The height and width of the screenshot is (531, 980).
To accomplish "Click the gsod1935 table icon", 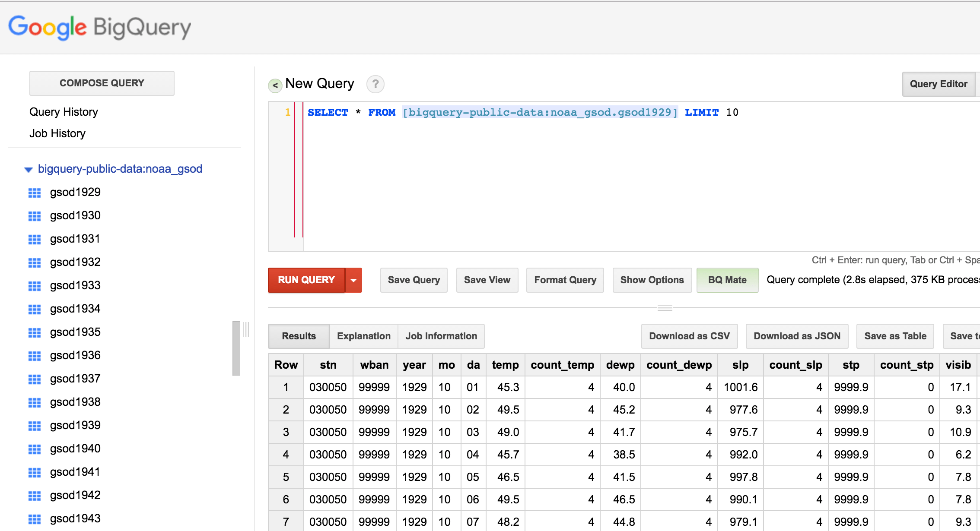I will click(x=35, y=332).
